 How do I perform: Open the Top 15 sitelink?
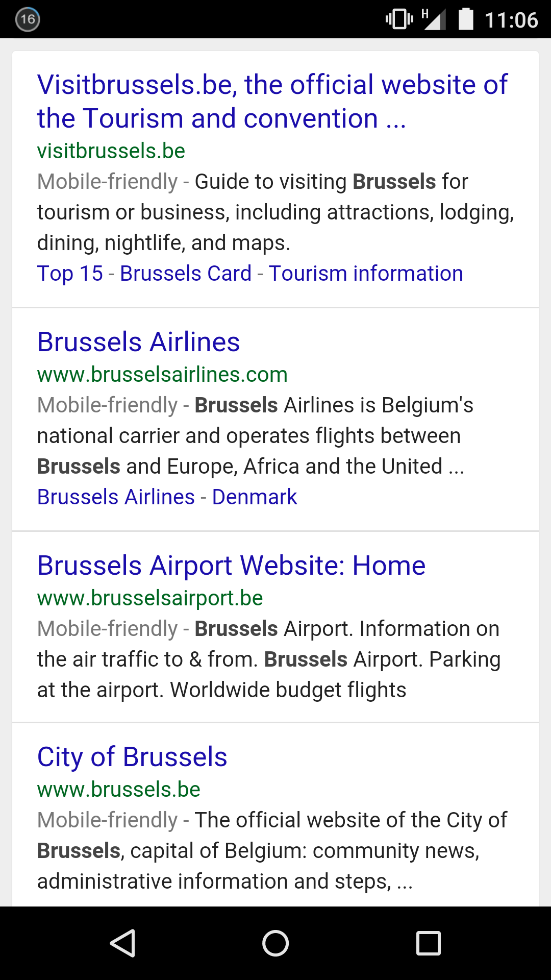[x=70, y=274]
